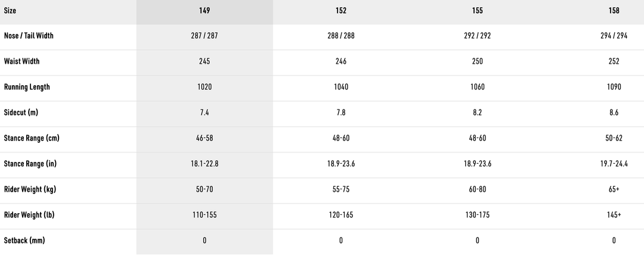Click the 287 / 287 nose width cell

click(x=205, y=36)
